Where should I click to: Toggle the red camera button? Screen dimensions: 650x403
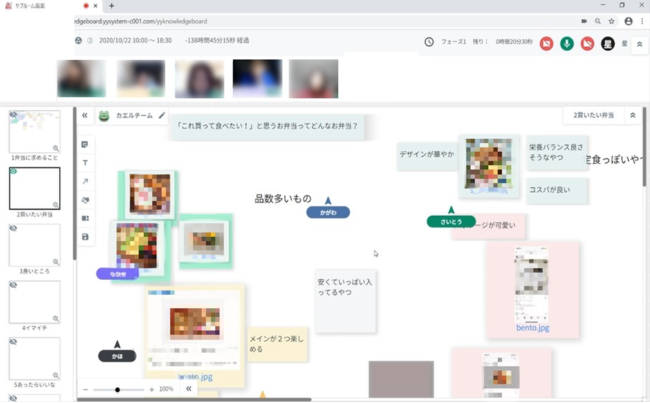point(546,43)
